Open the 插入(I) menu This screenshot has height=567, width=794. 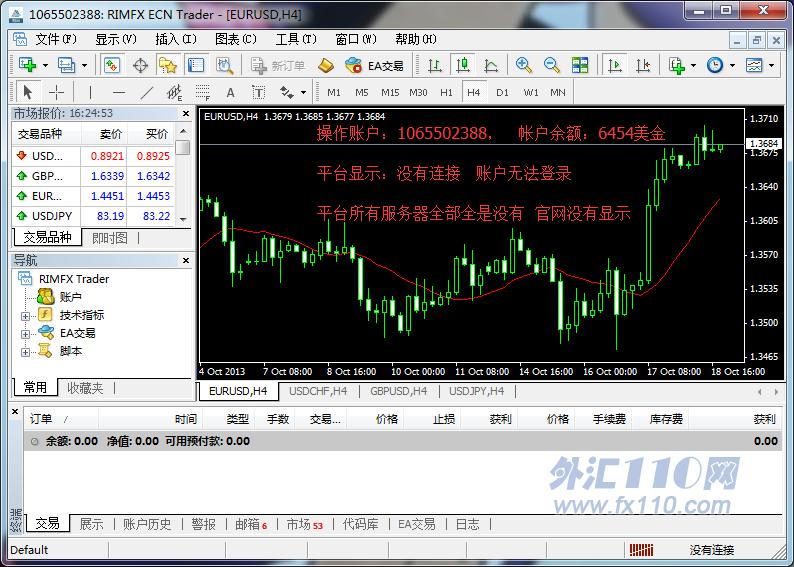(x=176, y=39)
